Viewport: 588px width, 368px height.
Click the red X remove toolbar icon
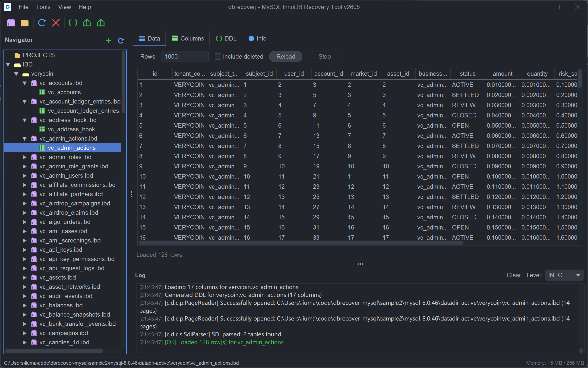coord(56,23)
